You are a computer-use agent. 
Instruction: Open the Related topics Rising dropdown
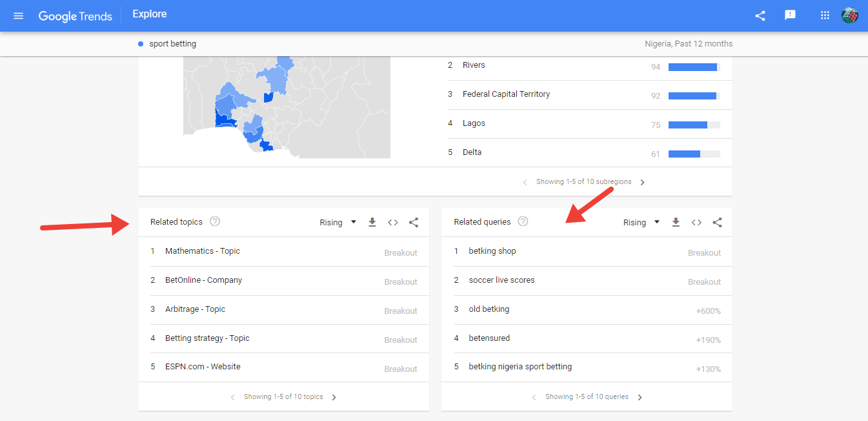pyautogui.click(x=338, y=222)
